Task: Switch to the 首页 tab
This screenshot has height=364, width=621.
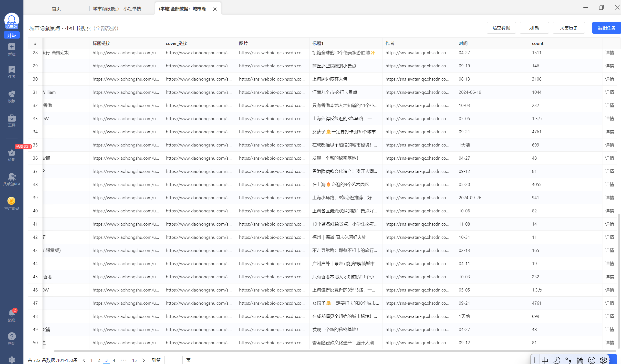Action: [x=56, y=9]
